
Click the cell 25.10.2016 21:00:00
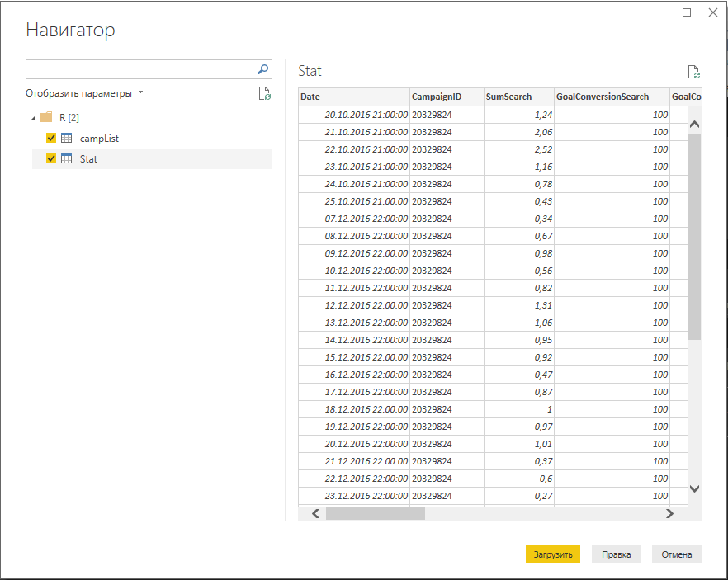(354, 201)
